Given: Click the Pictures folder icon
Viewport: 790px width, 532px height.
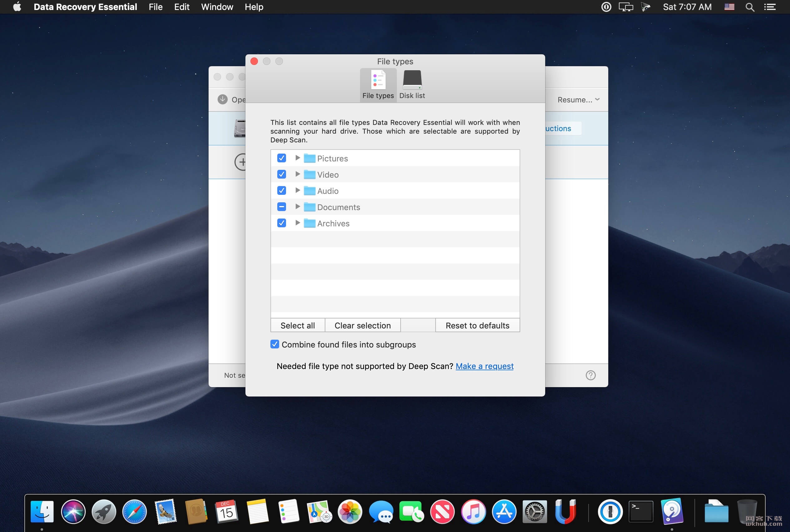Looking at the screenshot, I should point(309,158).
